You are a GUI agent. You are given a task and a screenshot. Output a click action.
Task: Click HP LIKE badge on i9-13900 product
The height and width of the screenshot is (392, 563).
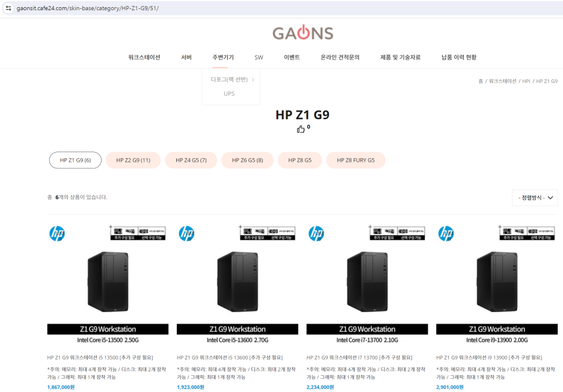click(446, 234)
